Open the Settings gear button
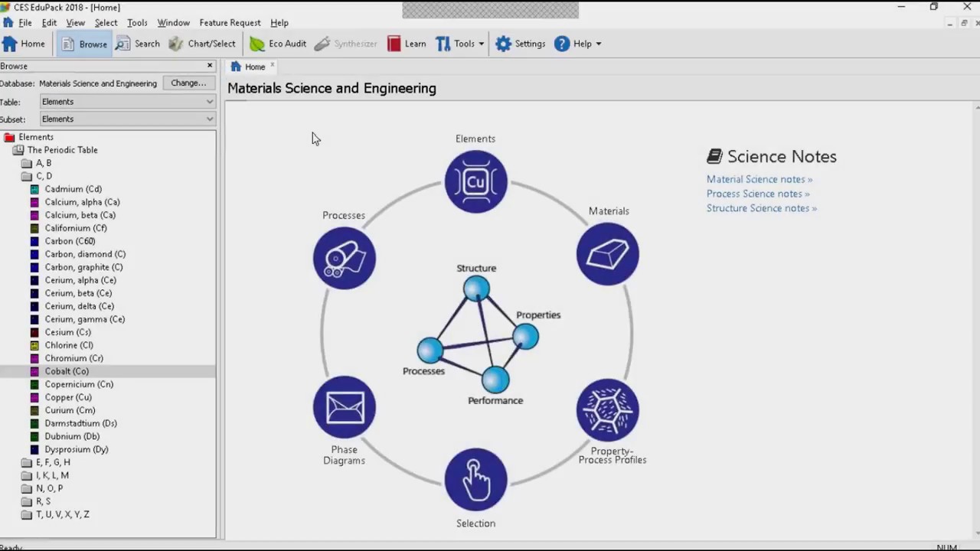Viewport: 980px width, 551px height. coord(521,44)
